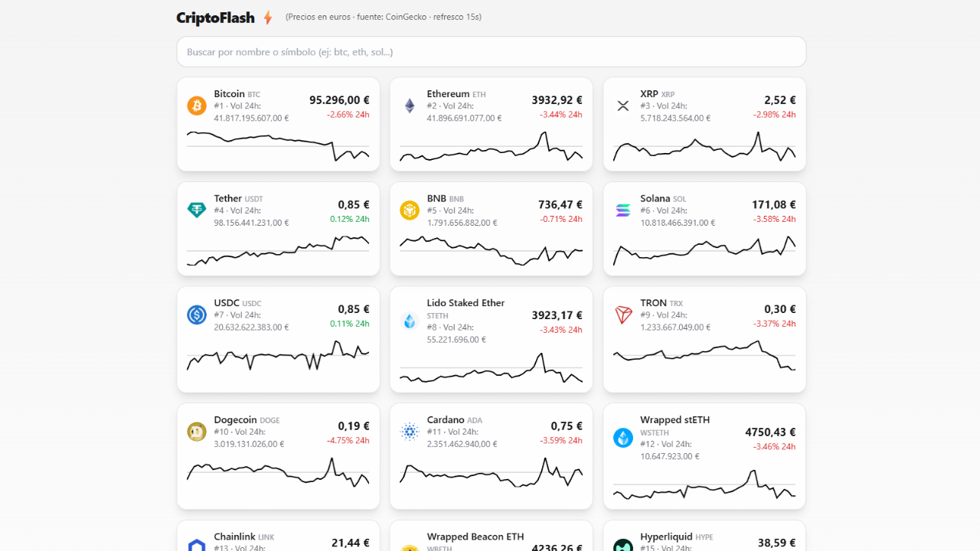980x551 pixels.
Task: Click the Wrapped stETH blue drop icon
Action: click(623, 438)
